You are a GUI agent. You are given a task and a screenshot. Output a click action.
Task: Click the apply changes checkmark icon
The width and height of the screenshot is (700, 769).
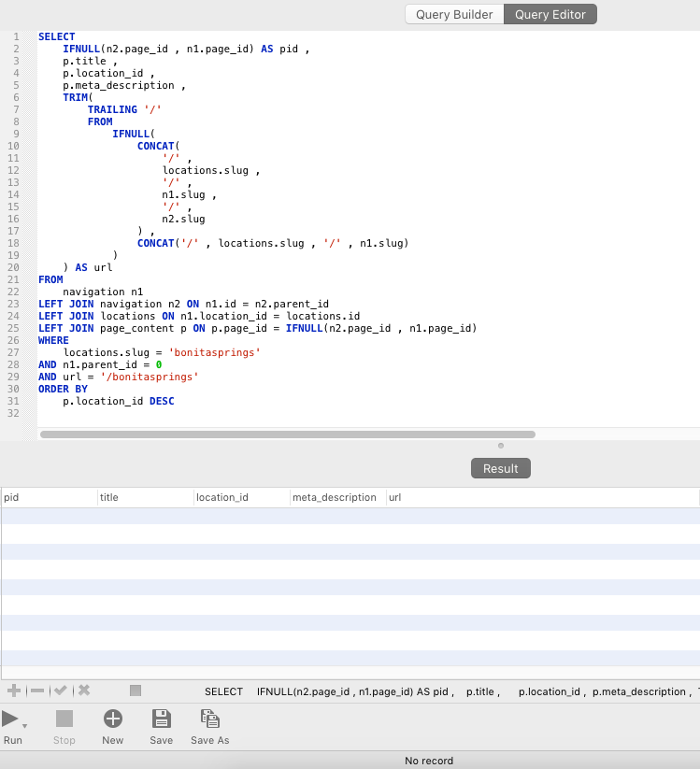tap(61, 691)
